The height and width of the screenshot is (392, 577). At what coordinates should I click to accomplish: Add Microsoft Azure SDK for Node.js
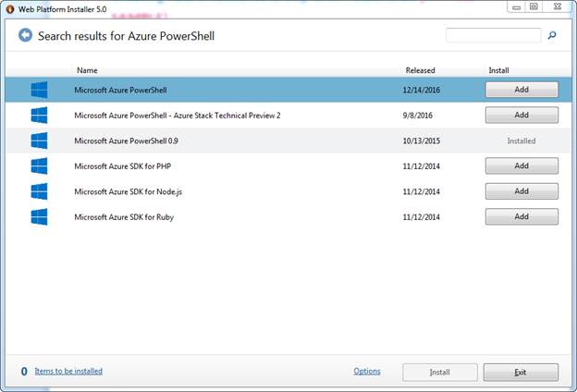coord(522,191)
